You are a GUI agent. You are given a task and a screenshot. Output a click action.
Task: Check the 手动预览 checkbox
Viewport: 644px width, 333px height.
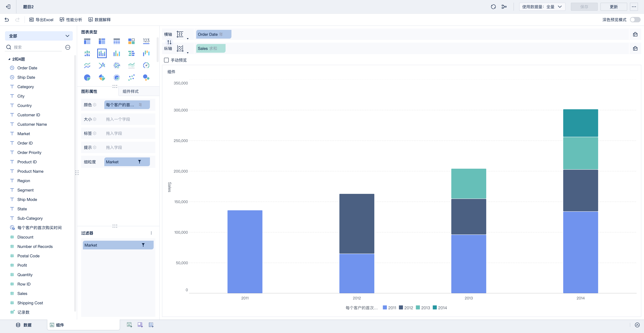point(166,60)
